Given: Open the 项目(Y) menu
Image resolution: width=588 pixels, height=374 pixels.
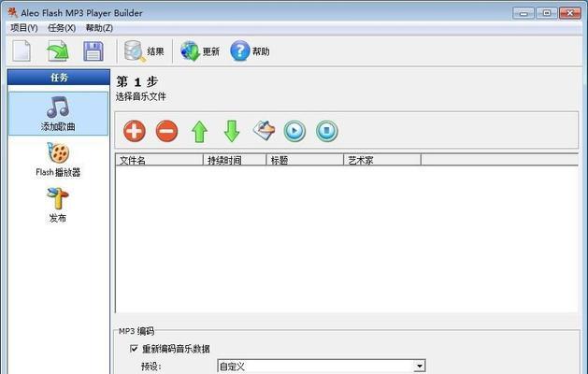Looking at the screenshot, I should tap(24, 28).
